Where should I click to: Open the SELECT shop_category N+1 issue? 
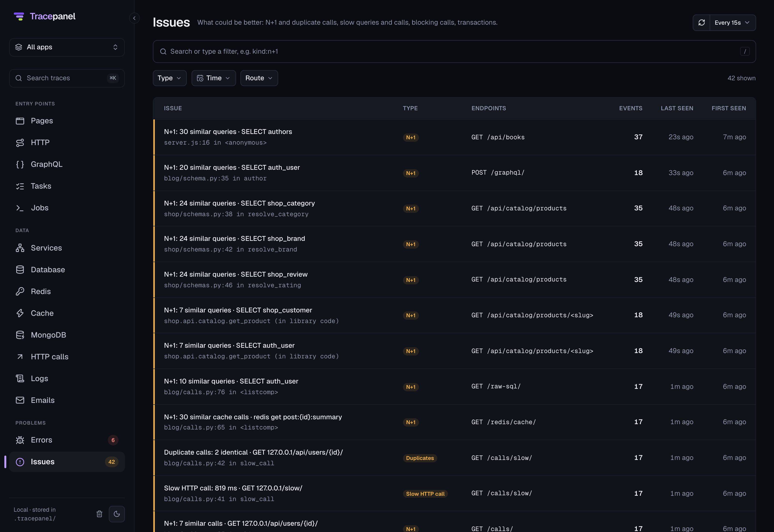pos(454,208)
